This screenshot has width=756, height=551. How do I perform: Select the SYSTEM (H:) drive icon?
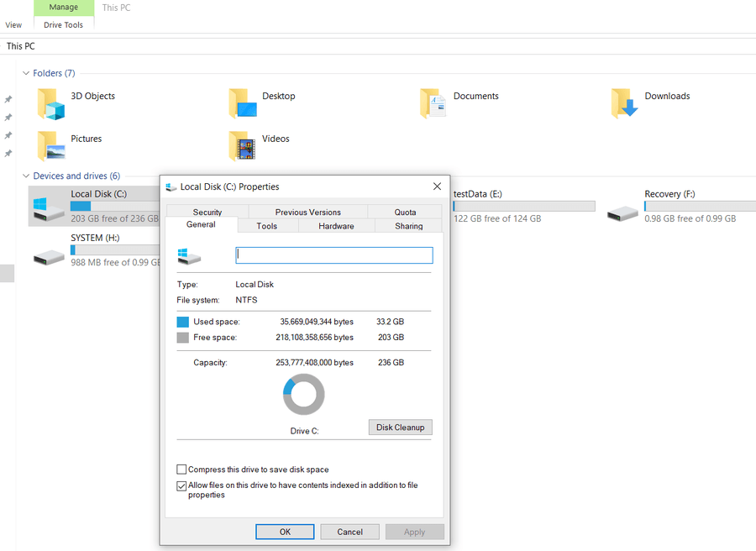[49, 257]
